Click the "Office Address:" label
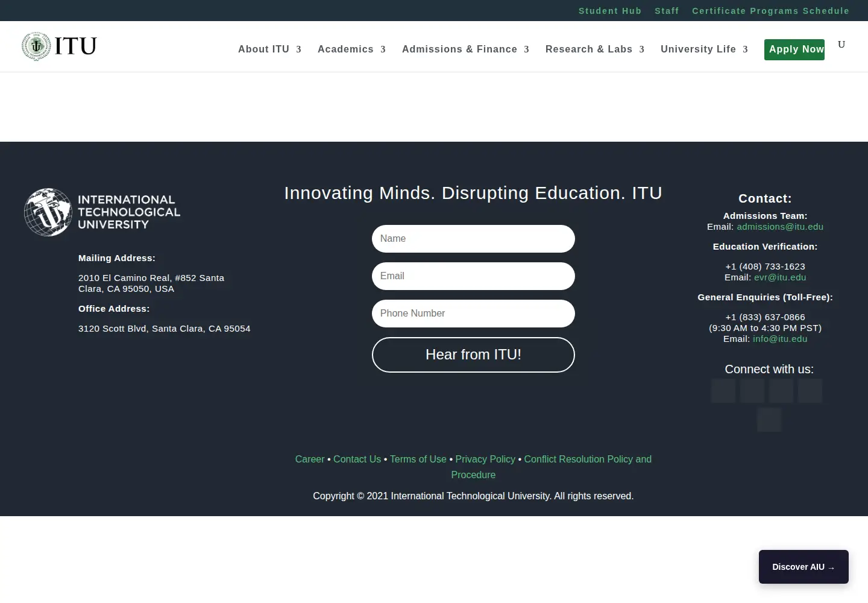This screenshot has height=603, width=868. 114,309
